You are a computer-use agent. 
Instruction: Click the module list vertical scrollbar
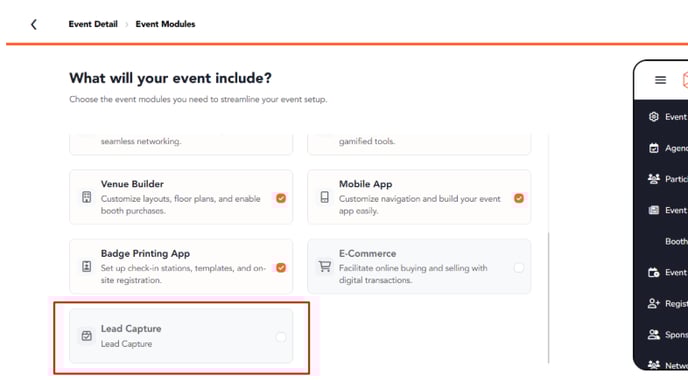click(x=548, y=298)
